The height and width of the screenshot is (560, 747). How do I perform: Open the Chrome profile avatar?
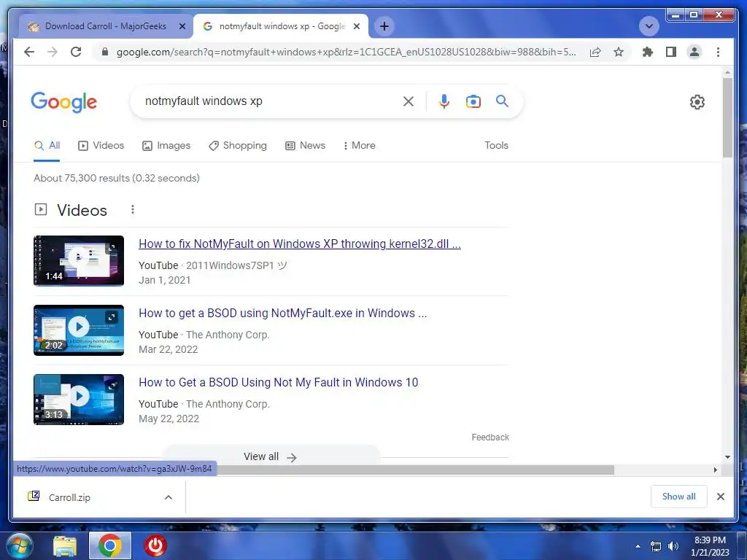[694, 52]
